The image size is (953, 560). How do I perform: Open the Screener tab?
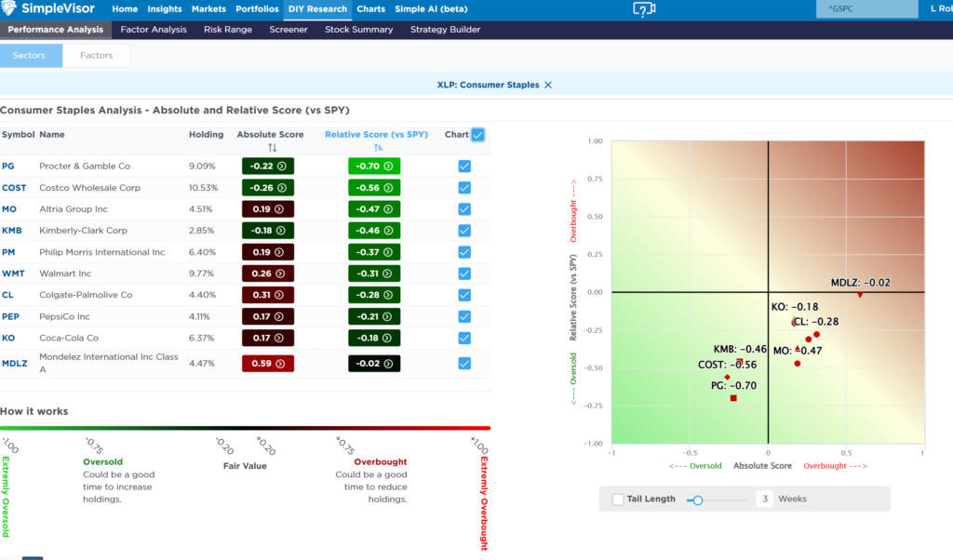(x=289, y=29)
